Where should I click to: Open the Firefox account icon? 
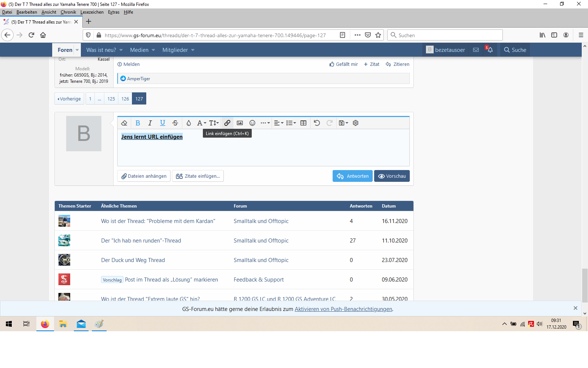(x=566, y=35)
